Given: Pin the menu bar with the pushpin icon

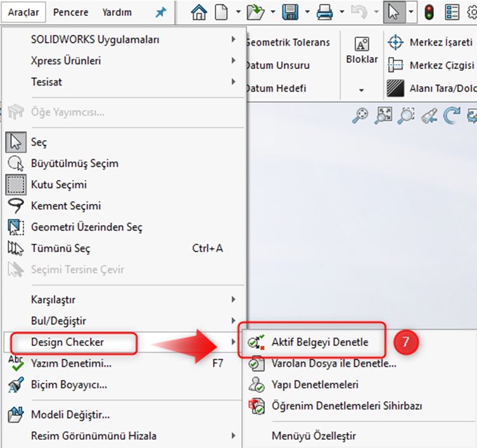Looking at the screenshot, I should (x=161, y=13).
